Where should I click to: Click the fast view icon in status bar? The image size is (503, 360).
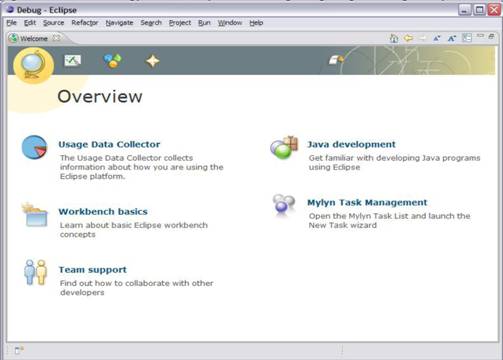click(19, 350)
